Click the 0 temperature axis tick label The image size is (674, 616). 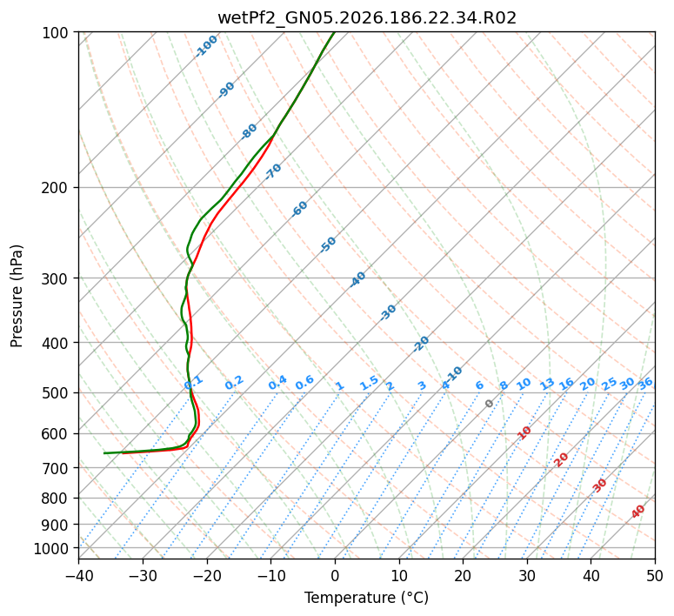(336, 575)
